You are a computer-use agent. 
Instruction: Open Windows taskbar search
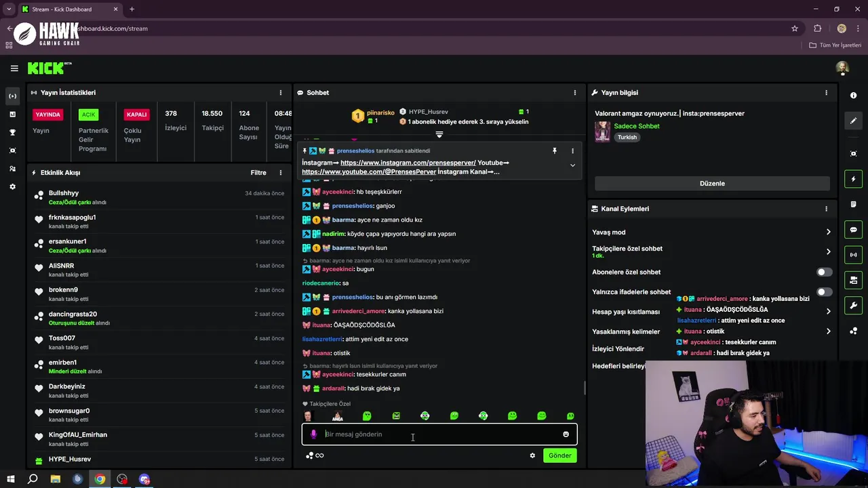point(33,479)
